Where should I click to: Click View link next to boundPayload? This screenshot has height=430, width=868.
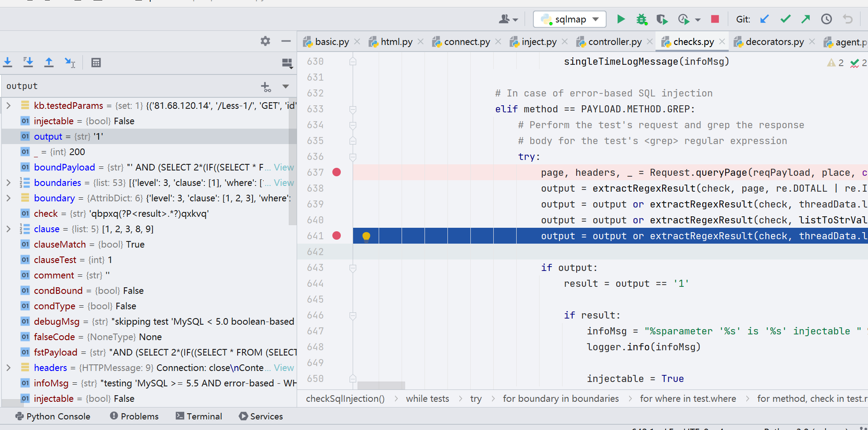[x=283, y=167]
